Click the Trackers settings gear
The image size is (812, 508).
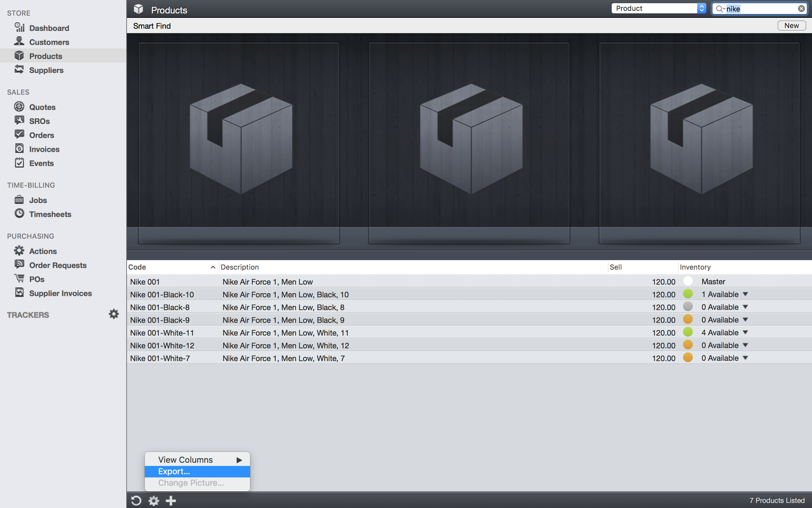pos(114,314)
